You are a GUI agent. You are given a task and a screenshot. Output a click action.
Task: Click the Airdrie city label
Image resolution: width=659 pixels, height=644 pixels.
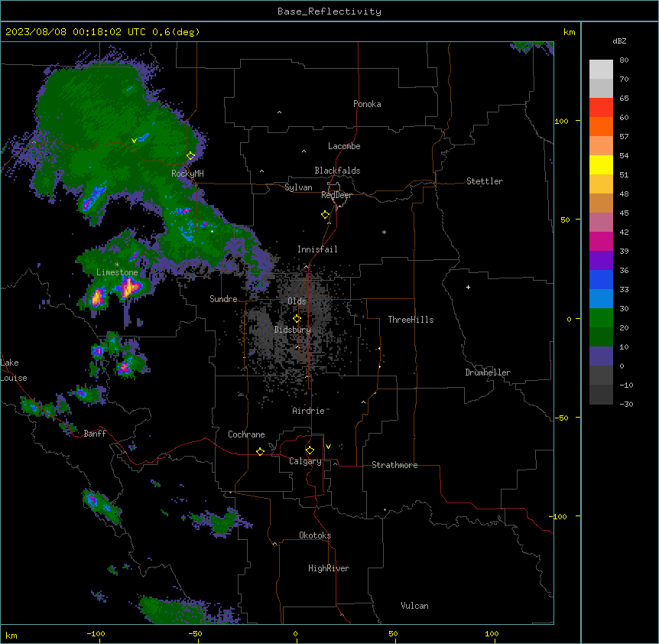(x=309, y=411)
